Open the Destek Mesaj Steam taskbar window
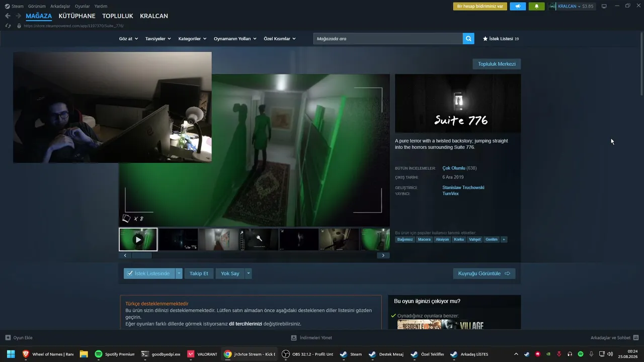Viewport: 644px width, 362px height. tap(386, 354)
